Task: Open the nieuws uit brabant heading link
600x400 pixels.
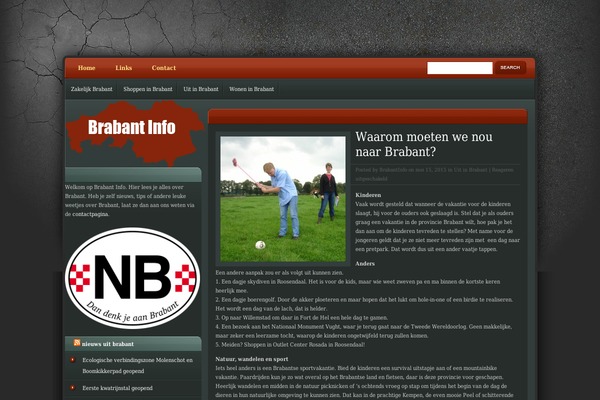Action: pyautogui.click(x=108, y=344)
